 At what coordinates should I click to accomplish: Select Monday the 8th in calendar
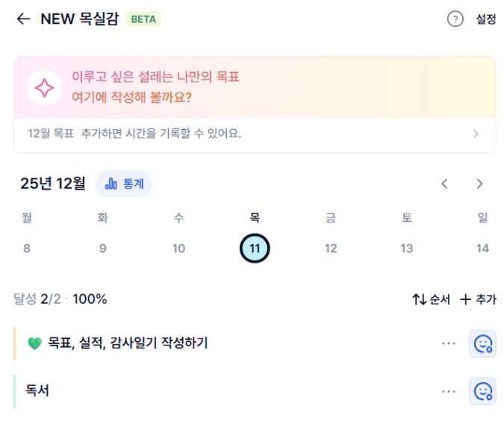tap(27, 249)
